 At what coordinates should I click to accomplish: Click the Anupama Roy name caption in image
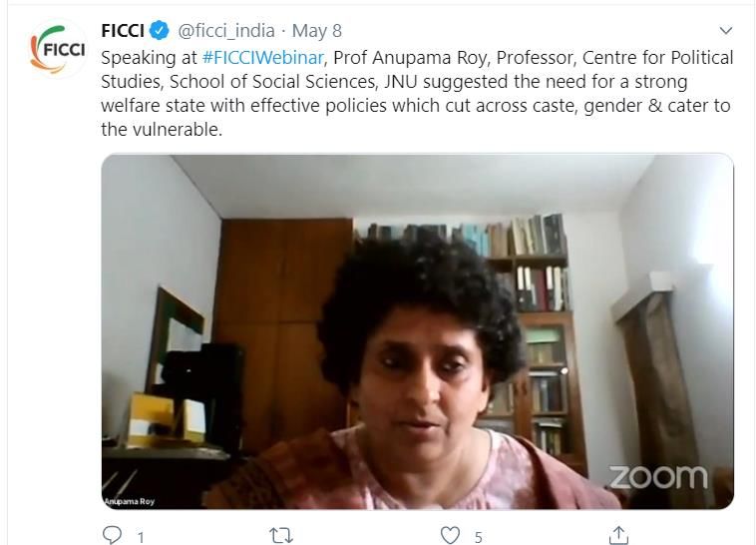tap(131, 501)
